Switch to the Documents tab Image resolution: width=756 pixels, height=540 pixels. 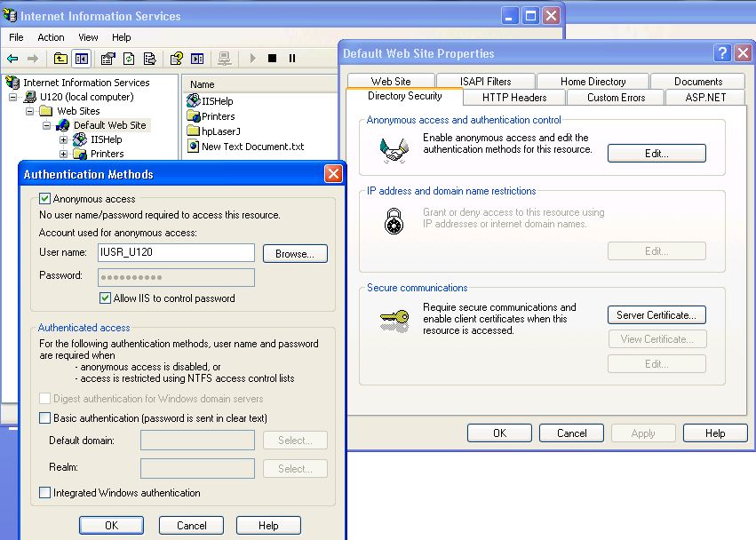tap(697, 81)
